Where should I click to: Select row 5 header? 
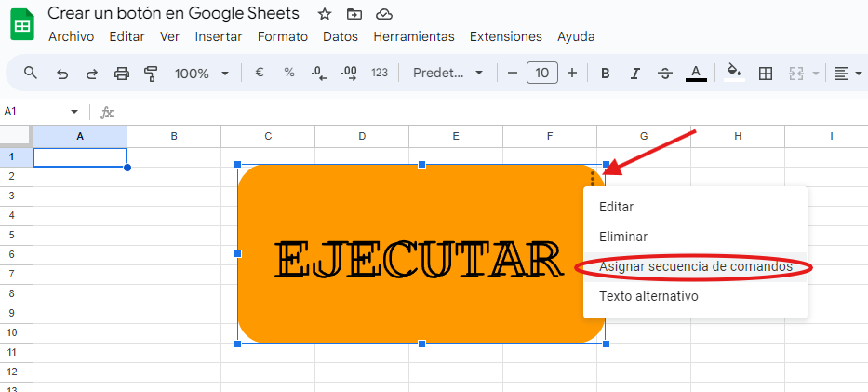[x=17, y=236]
